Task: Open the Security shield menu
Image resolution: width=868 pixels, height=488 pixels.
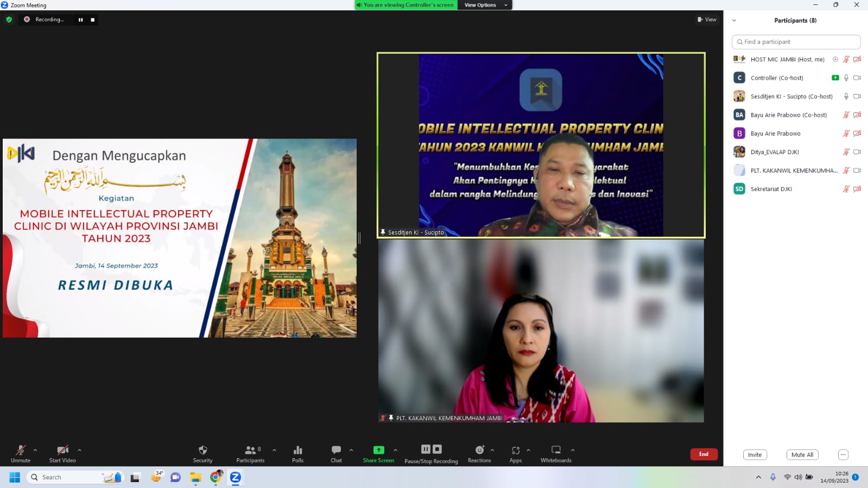Action: pyautogui.click(x=202, y=454)
